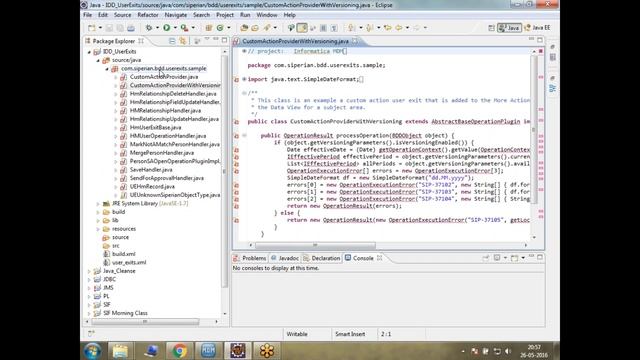Expand the JDBC project
Image resolution: width=640 pixels, height=360 pixels.
[89, 280]
